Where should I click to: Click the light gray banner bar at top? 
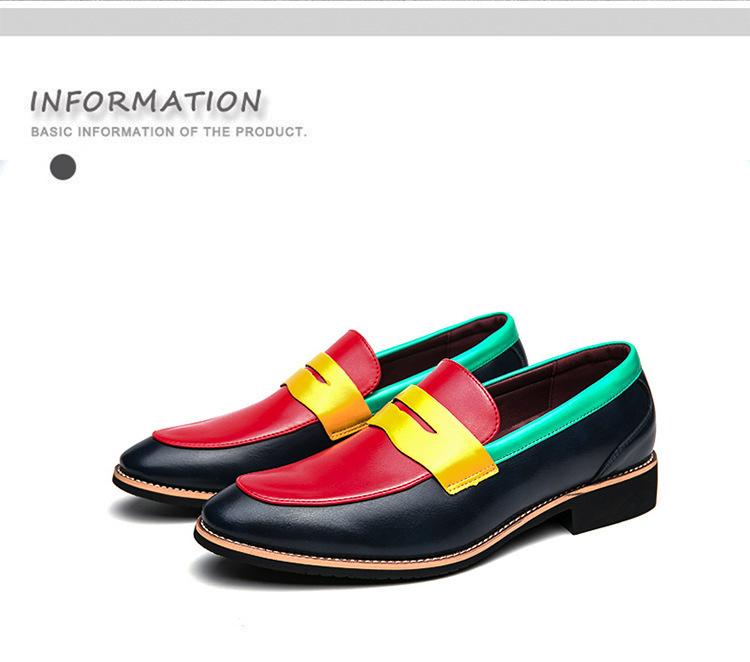(375, 22)
